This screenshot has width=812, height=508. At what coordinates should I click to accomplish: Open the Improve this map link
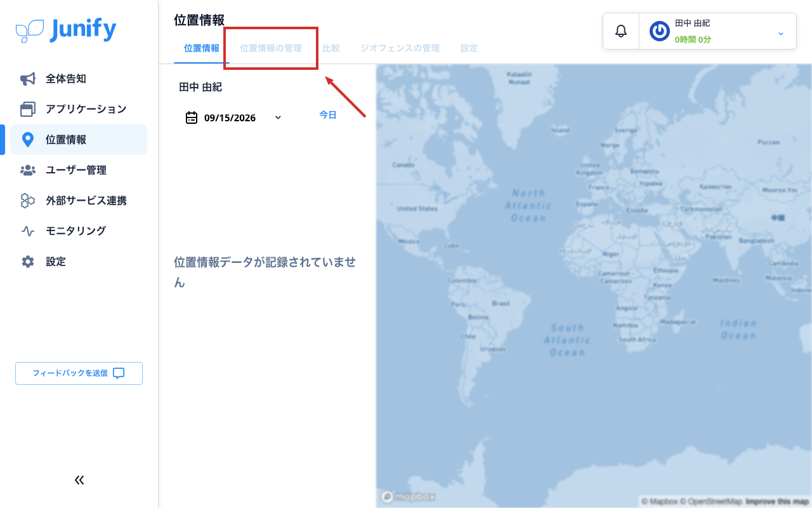coord(777,501)
